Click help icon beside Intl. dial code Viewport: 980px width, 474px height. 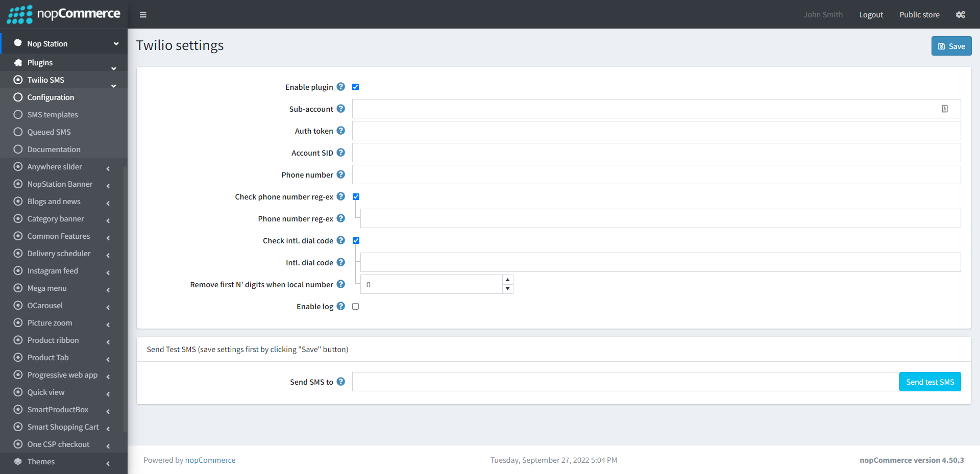coord(341,262)
